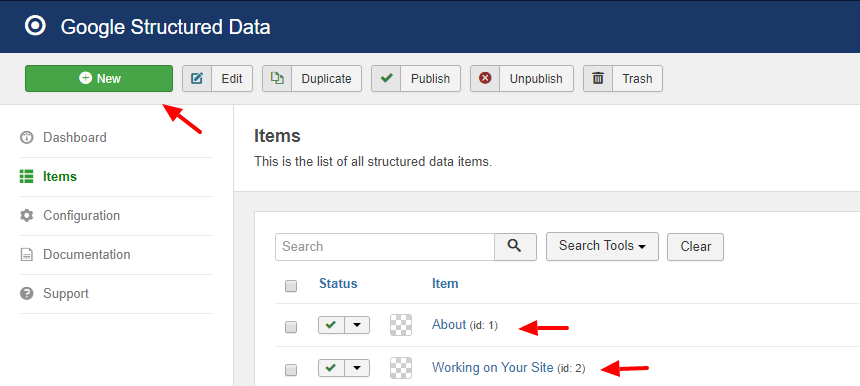Open the Working on Your Site link
This screenshot has width=860, height=386.
click(493, 367)
